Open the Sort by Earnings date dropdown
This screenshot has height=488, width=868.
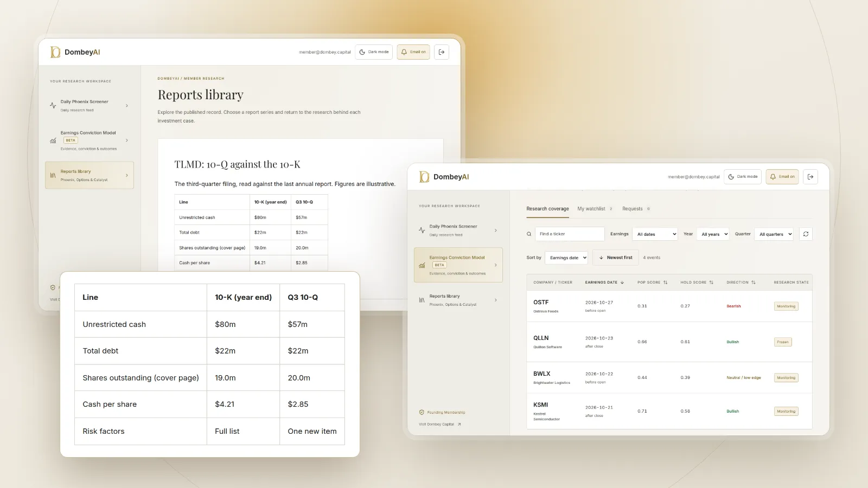[567, 258]
